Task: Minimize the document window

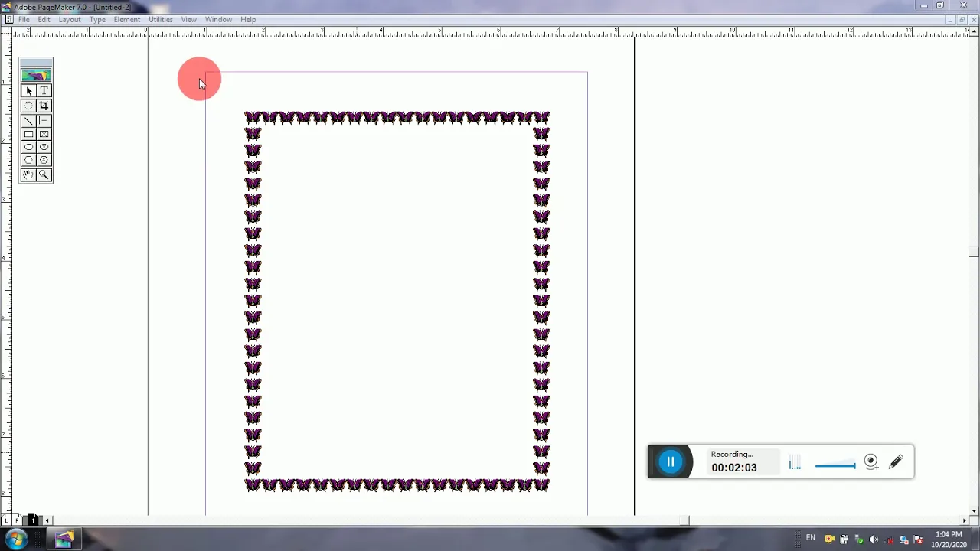Action: [x=949, y=19]
